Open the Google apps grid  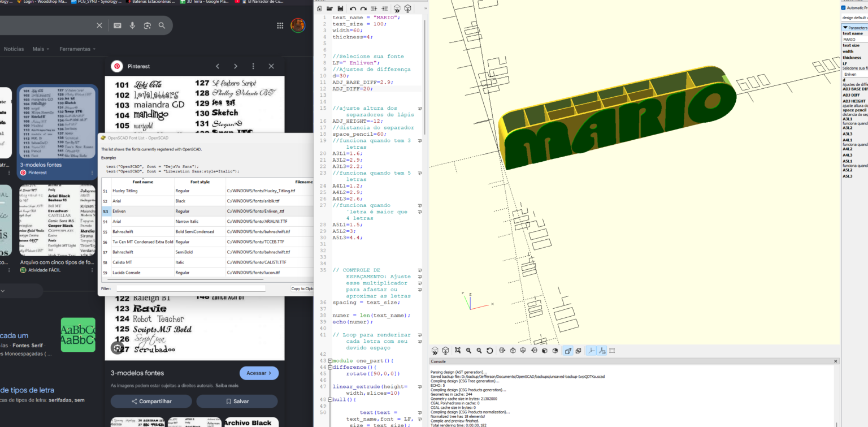pyautogui.click(x=280, y=25)
